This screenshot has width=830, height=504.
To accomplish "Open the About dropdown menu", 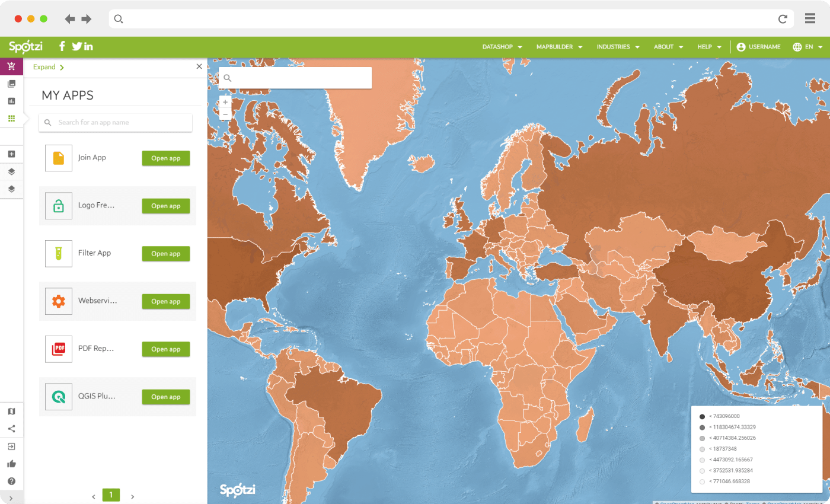I will [x=669, y=47].
